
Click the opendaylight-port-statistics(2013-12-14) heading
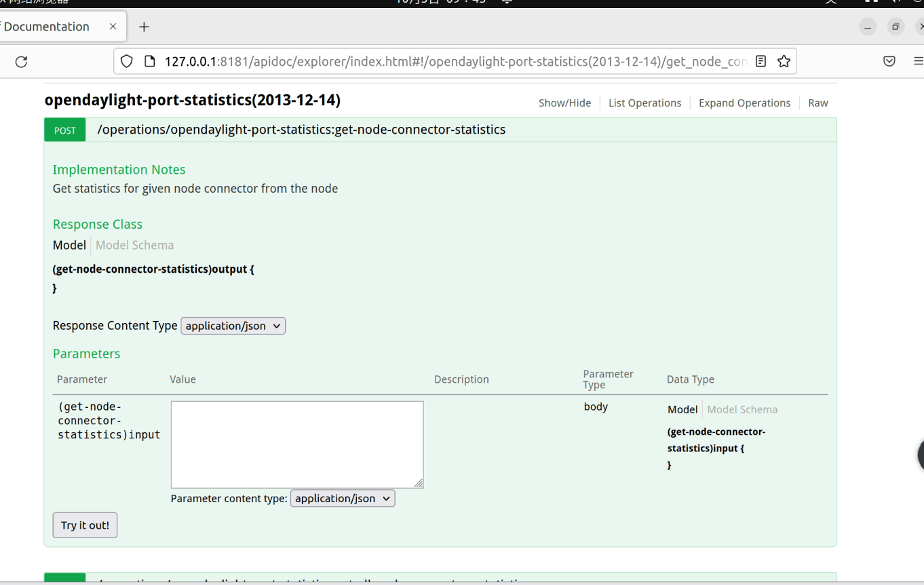tap(193, 100)
